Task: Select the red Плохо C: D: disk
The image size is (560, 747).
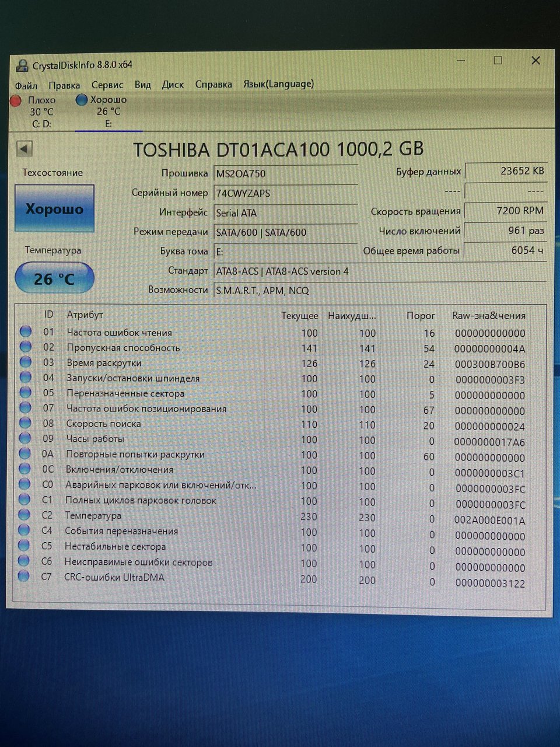Action: coord(36,111)
